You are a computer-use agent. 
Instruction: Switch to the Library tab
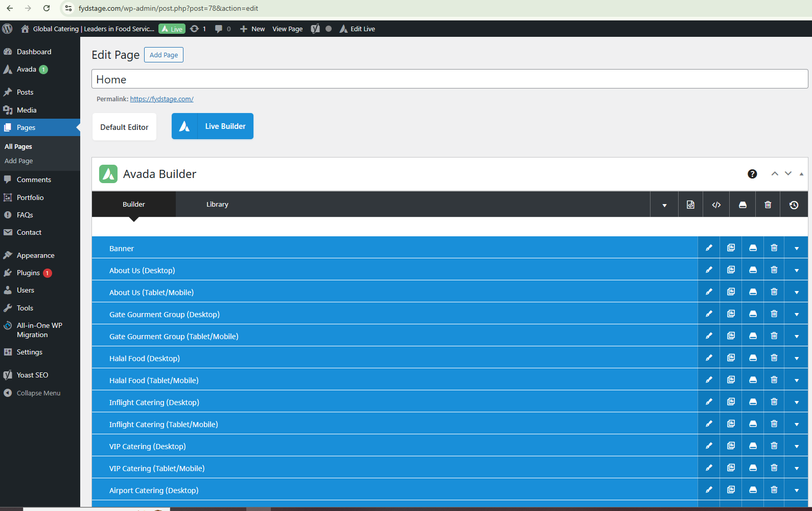coord(217,204)
